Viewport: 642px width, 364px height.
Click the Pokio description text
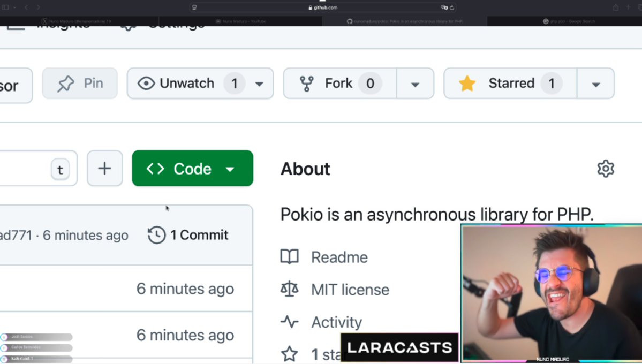click(x=437, y=214)
